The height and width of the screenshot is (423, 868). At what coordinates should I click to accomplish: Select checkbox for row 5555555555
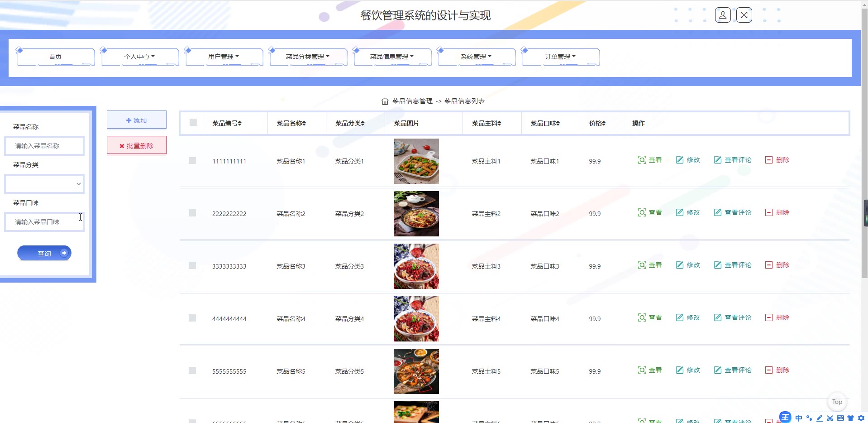click(192, 370)
